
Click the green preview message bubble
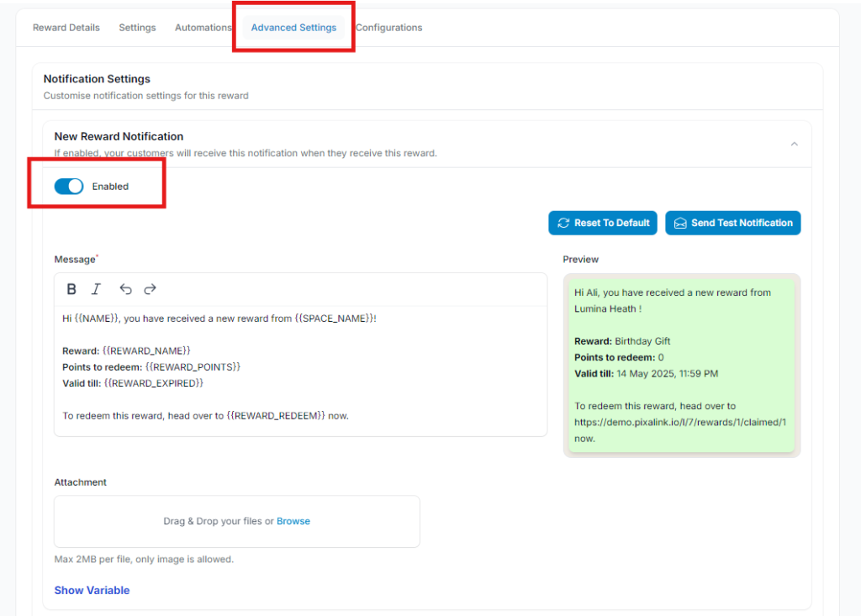pos(681,364)
